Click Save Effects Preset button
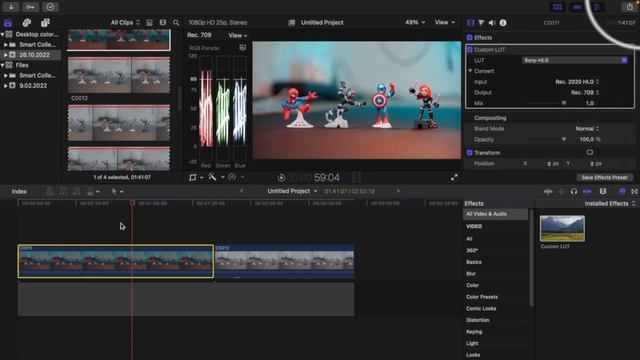This screenshot has width=640, height=360. click(x=604, y=178)
